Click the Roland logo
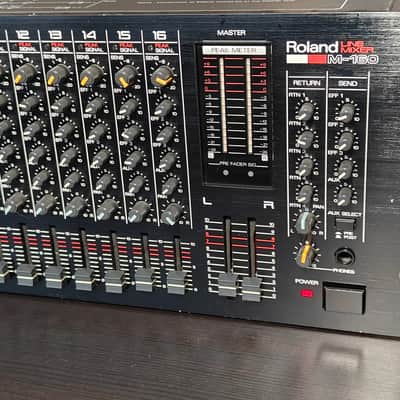 pos(312,47)
